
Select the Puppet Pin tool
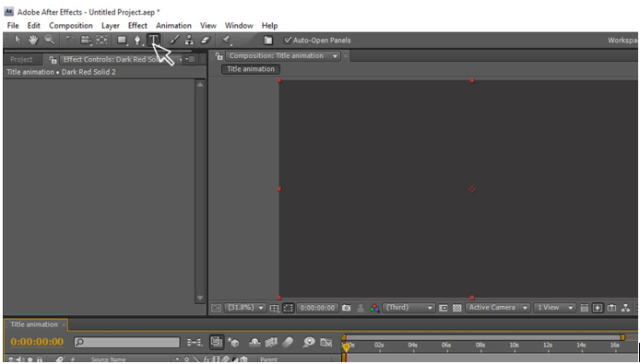(226, 40)
